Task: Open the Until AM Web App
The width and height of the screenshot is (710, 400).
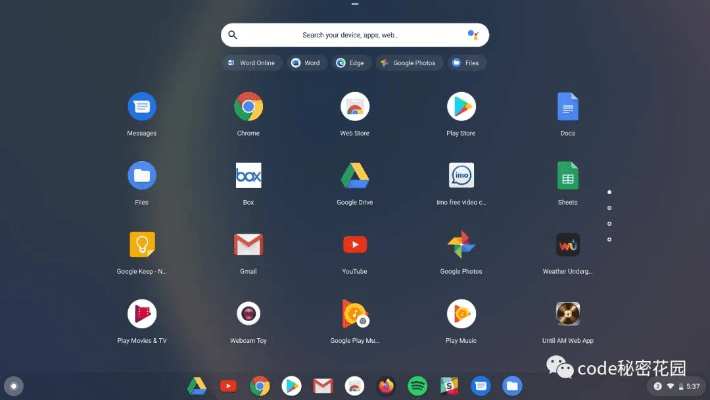Action: point(567,313)
